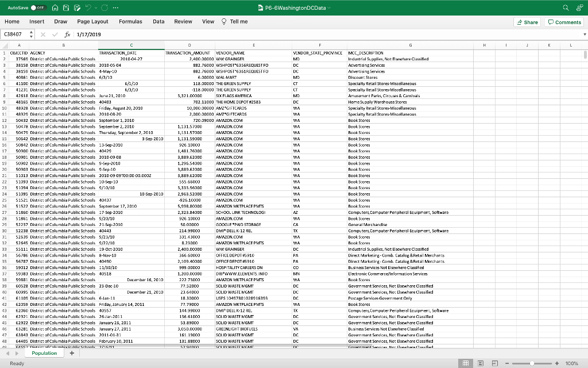Select the Population sheet tab

click(x=44, y=353)
